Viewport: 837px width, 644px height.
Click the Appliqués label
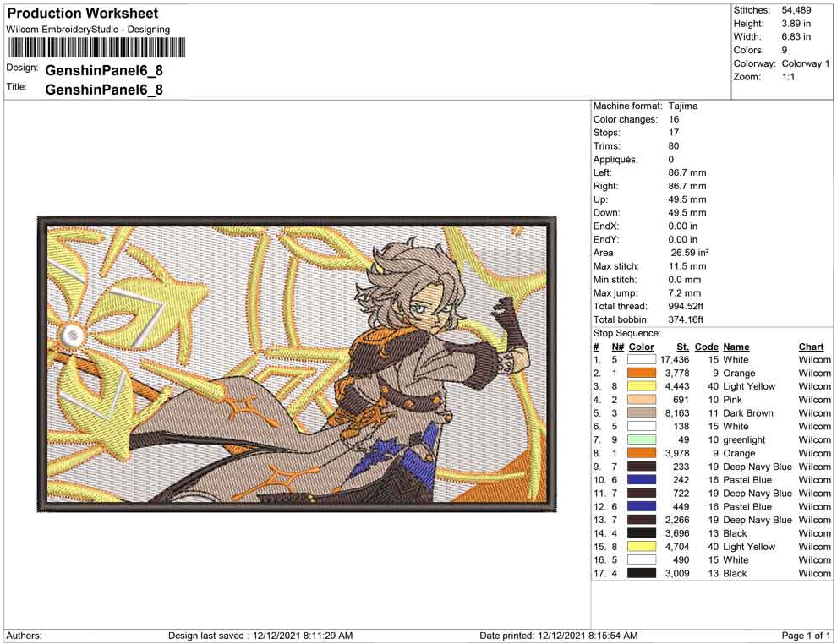click(x=615, y=160)
